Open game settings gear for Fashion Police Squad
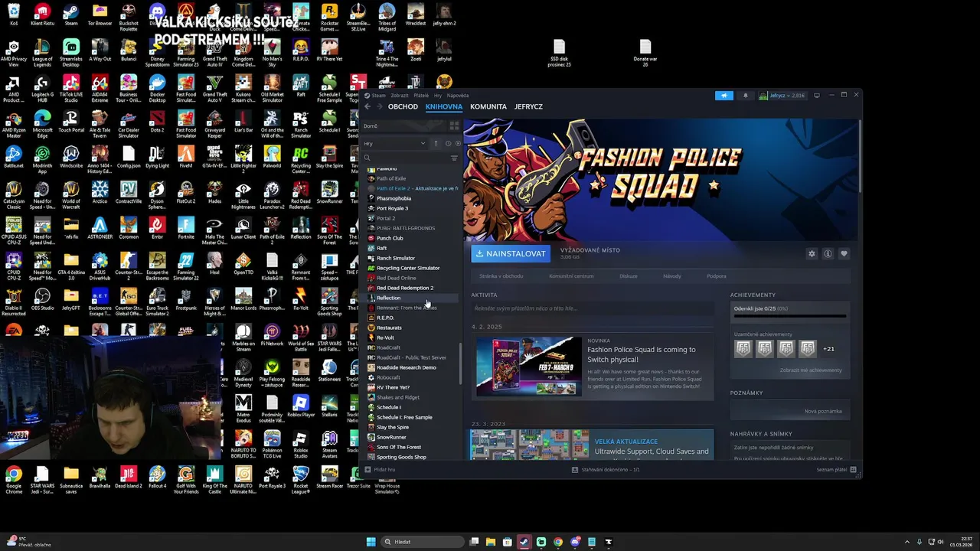This screenshot has width=980, height=551. [812, 253]
